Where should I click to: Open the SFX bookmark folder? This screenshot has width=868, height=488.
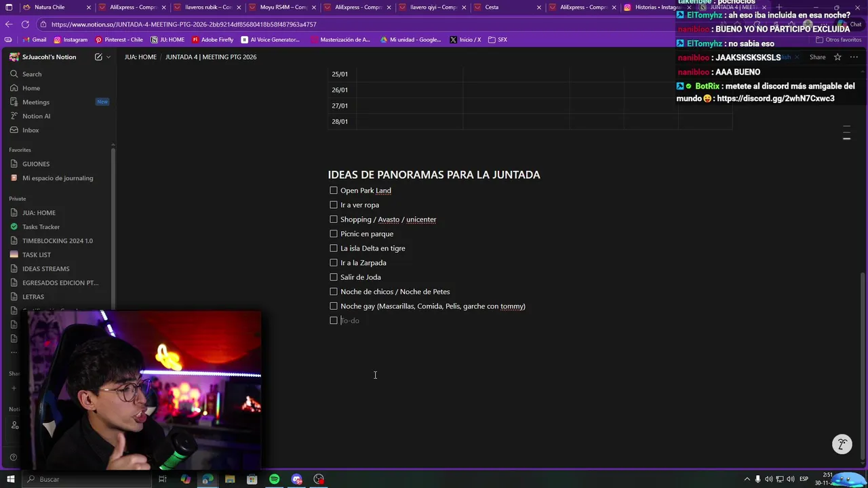point(497,39)
